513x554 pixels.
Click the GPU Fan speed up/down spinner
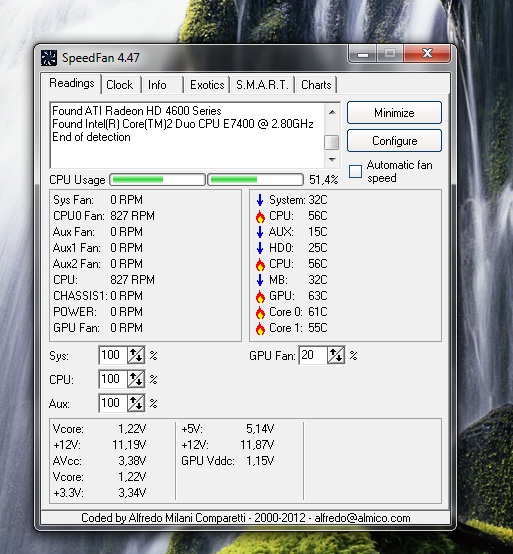click(336, 355)
